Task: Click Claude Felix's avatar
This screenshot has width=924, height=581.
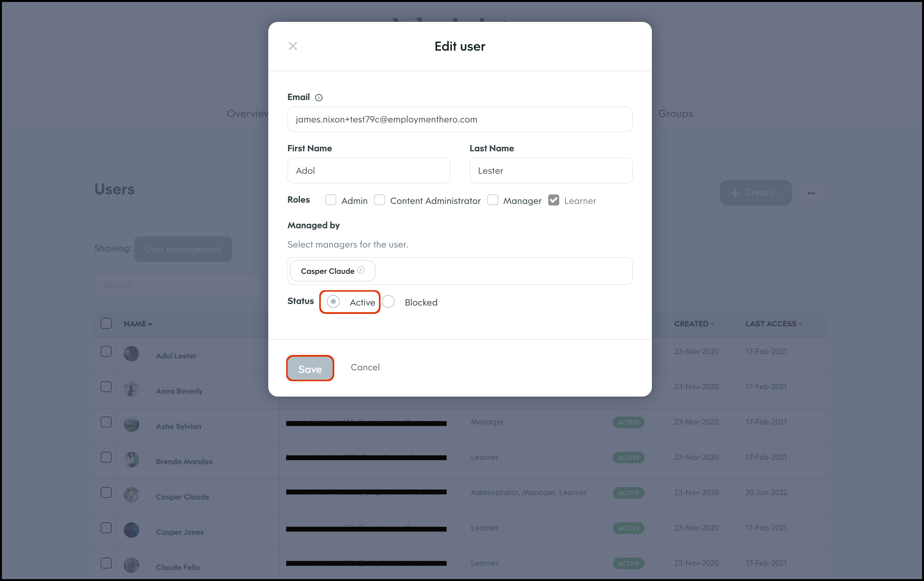Action: (131, 565)
